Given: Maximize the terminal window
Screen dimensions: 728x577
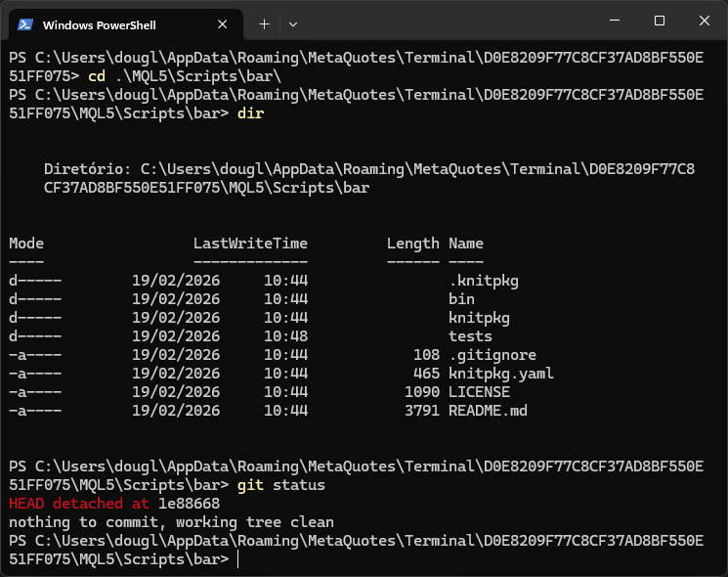Looking at the screenshot, I should point(660,21).
